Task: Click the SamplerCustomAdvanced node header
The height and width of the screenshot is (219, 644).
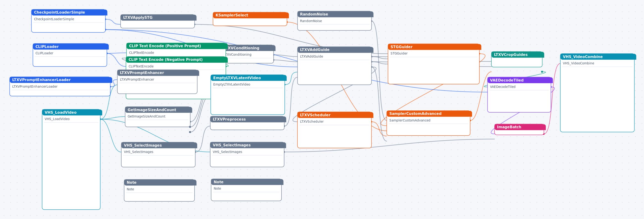Action: click(x=429, y=114)
